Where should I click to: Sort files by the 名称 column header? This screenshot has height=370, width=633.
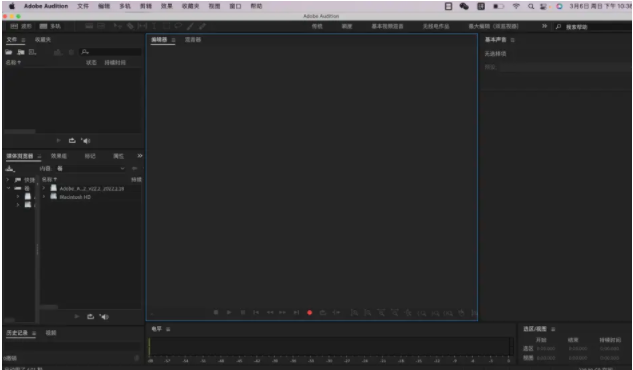[13, 63]
